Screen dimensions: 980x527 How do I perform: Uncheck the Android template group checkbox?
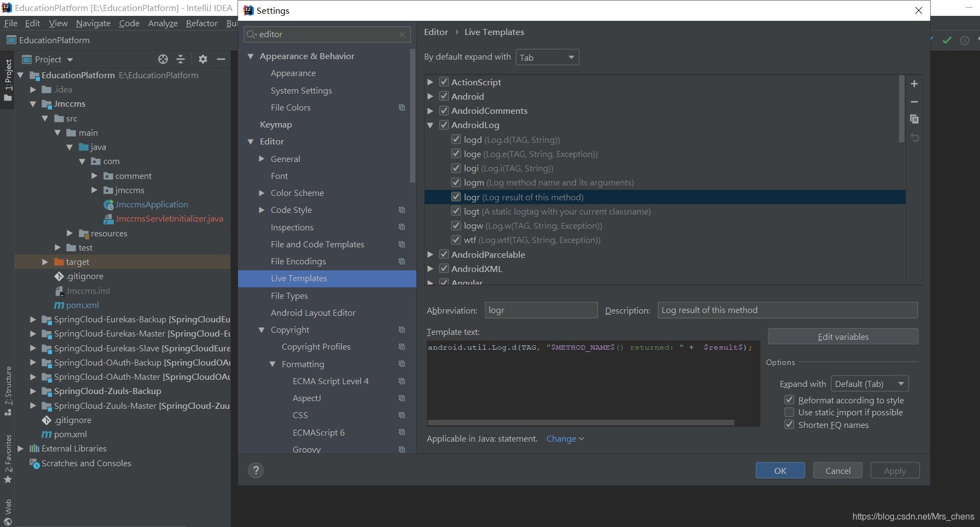point(444,96)
